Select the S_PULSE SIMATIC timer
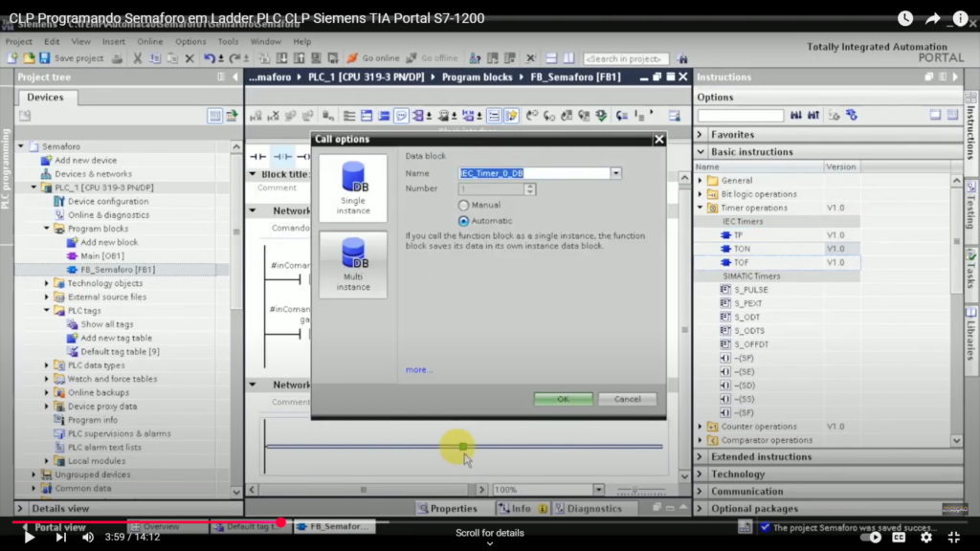 [750, 290]
